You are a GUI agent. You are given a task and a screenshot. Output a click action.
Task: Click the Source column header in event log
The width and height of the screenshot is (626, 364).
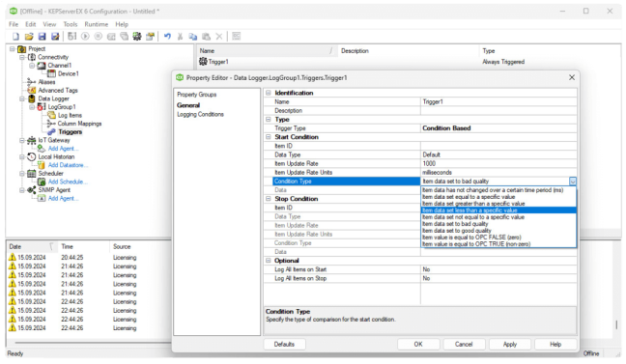point(122,246)
